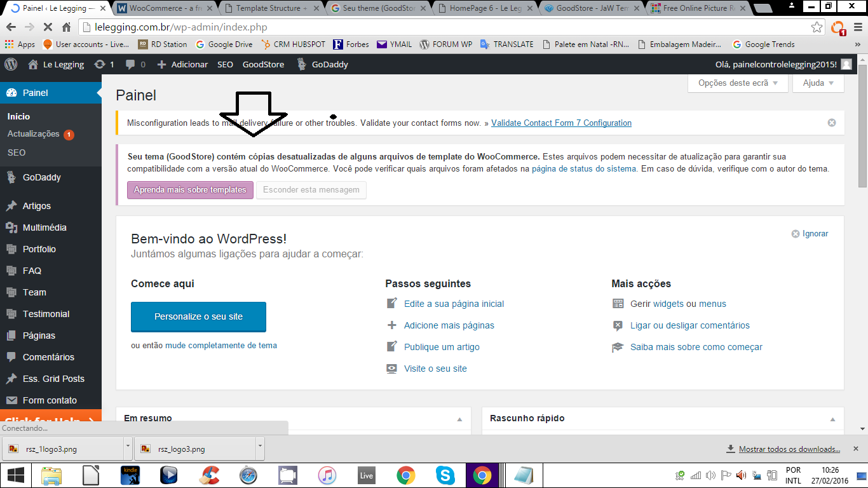Screen dimensions: 868x488
Task: Open the Testimonial section
Action: (x=51, y=314)
